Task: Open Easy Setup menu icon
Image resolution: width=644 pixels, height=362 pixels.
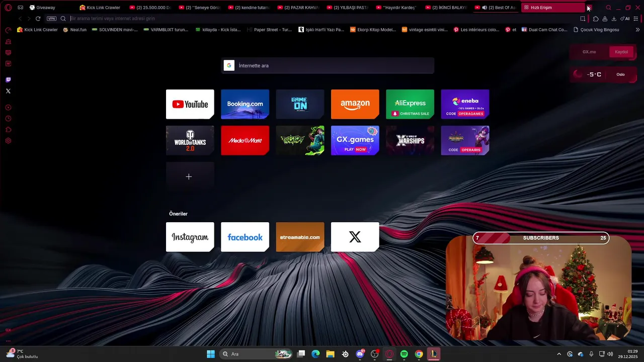Action: (x=636, y=19)
